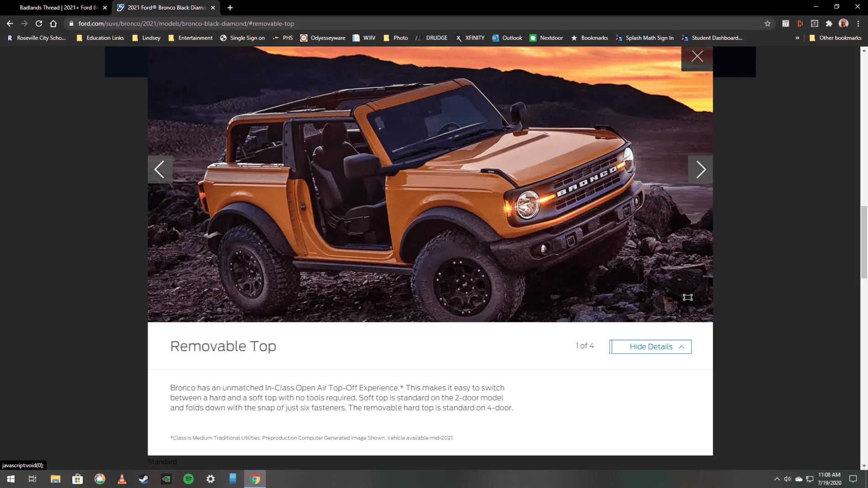This screenshot has height=488, width=868.
Task: Open Outlook bookmark
Action: point(507,38)
